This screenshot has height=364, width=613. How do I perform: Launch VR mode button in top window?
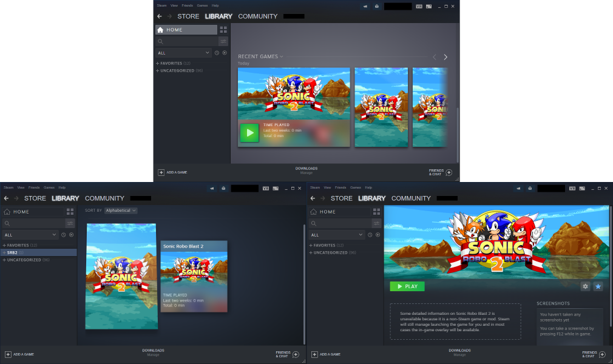[419, 6]
